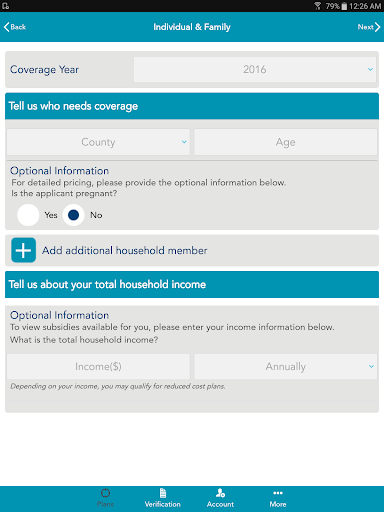Open the Verification document icon
384x512 pixels.
pos(163,493)
